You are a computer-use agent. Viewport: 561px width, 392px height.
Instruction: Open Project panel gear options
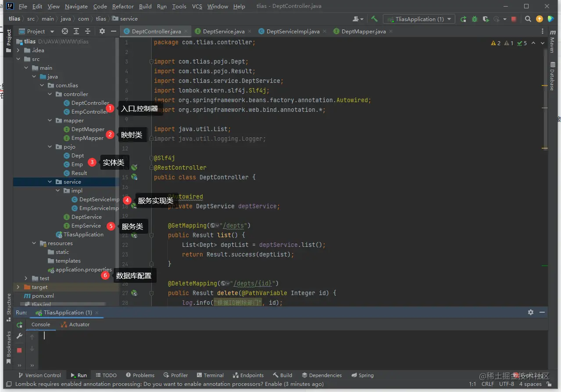pyautogui.click(x=102, y=31)
